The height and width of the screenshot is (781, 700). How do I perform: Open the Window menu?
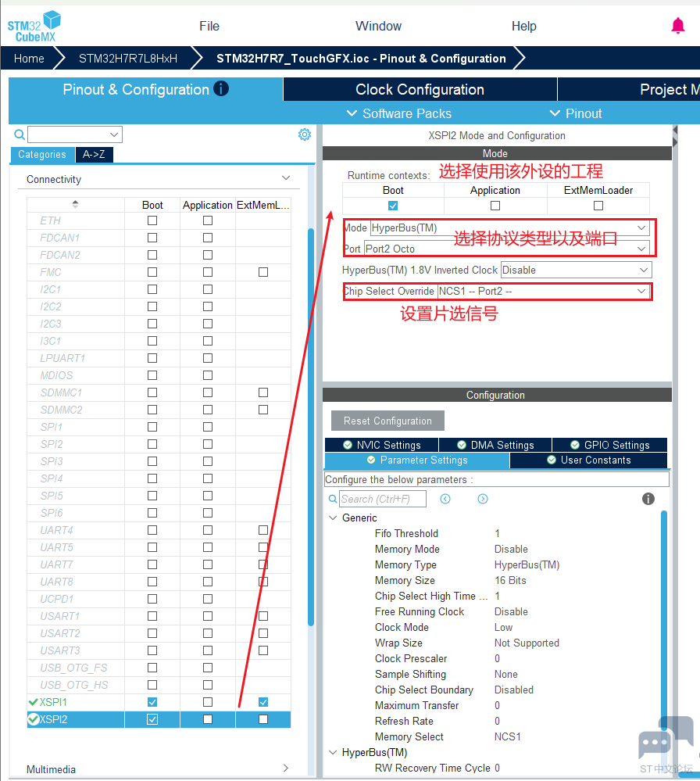coord(378,26)
